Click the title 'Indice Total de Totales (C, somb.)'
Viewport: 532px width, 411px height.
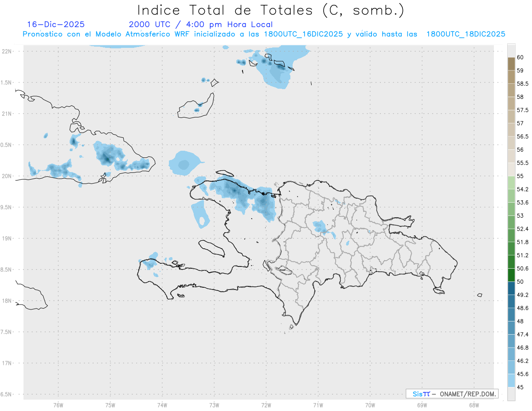[x=271, y=10]
